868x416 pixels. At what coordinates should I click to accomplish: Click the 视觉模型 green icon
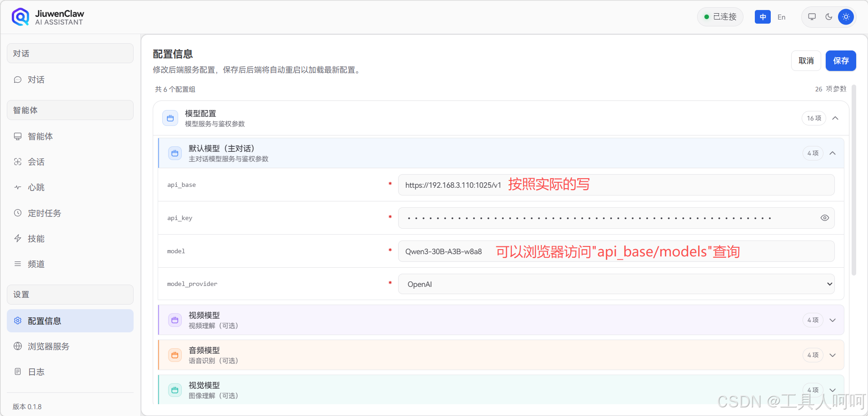175,390
